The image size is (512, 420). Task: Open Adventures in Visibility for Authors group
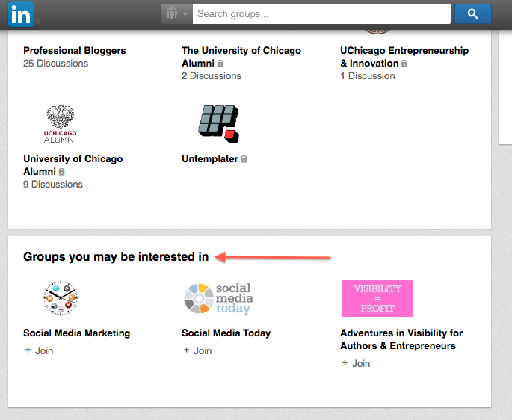coord(401,339)
